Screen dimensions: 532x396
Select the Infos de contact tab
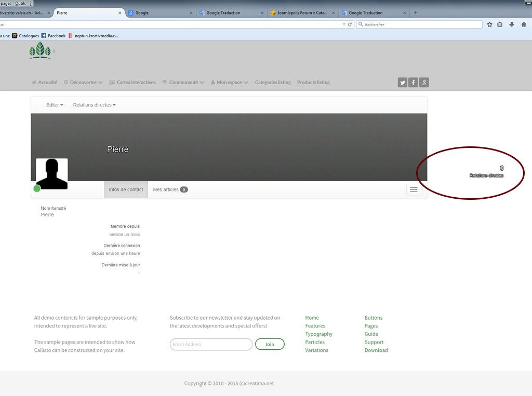(126, 189)
